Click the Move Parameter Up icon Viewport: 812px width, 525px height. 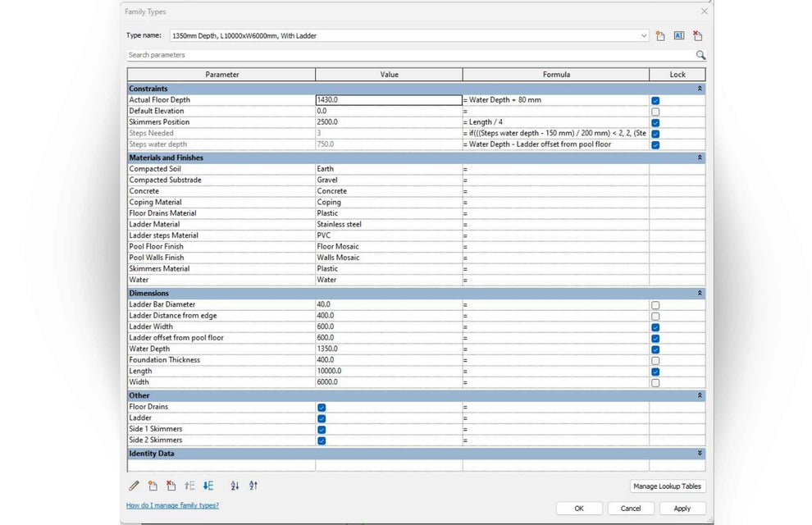pos(189,486)
